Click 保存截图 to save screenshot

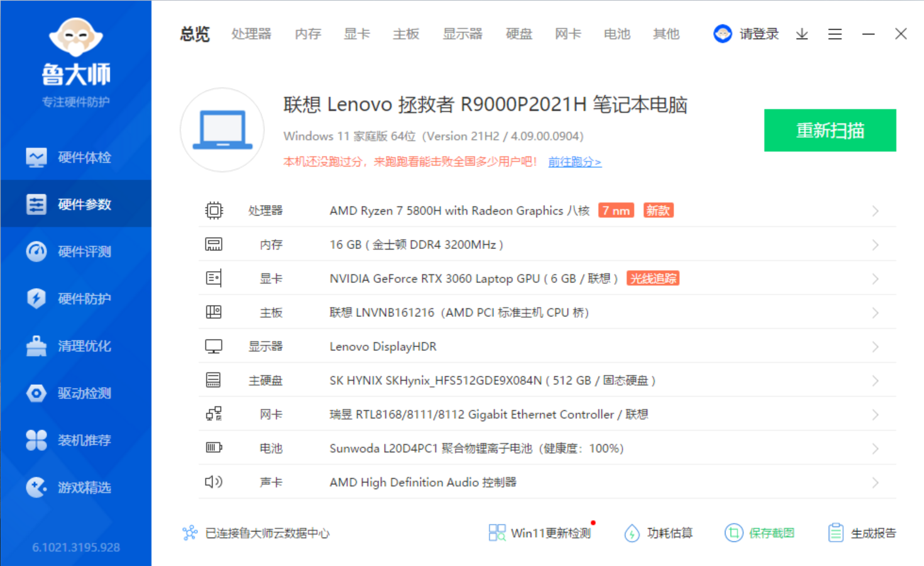(x=759, y=533)
